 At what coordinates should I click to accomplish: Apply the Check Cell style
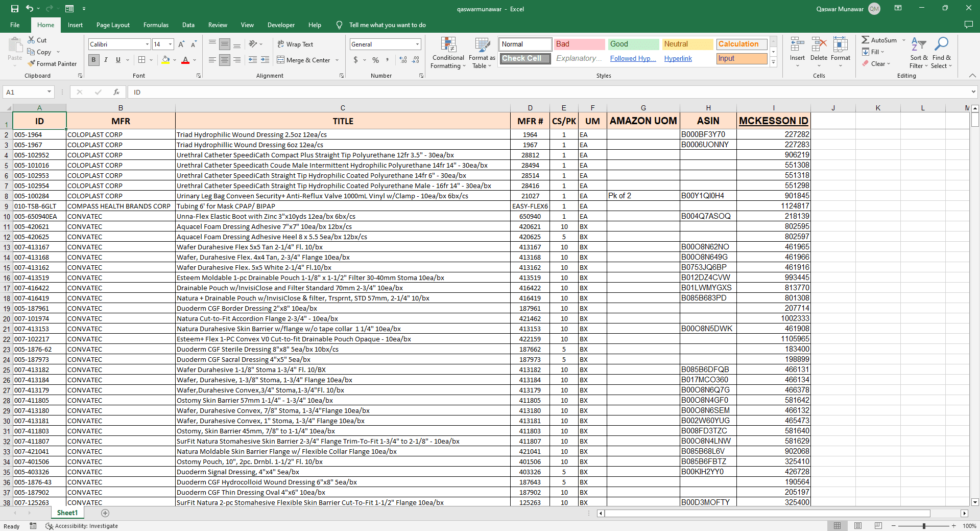point(525,59)
